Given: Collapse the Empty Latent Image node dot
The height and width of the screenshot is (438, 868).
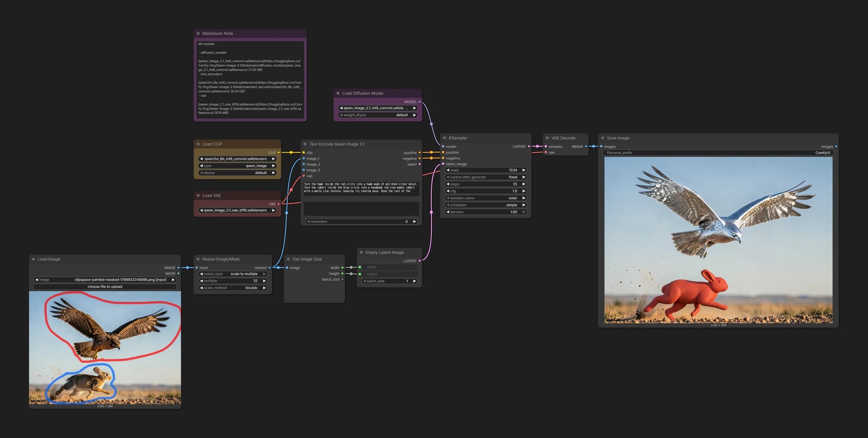Looking at the screenshot, I should (x=361, y=252).
